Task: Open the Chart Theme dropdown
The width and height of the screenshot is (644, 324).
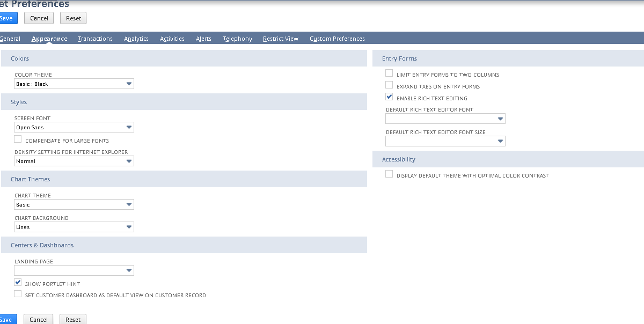Action: 128,204
